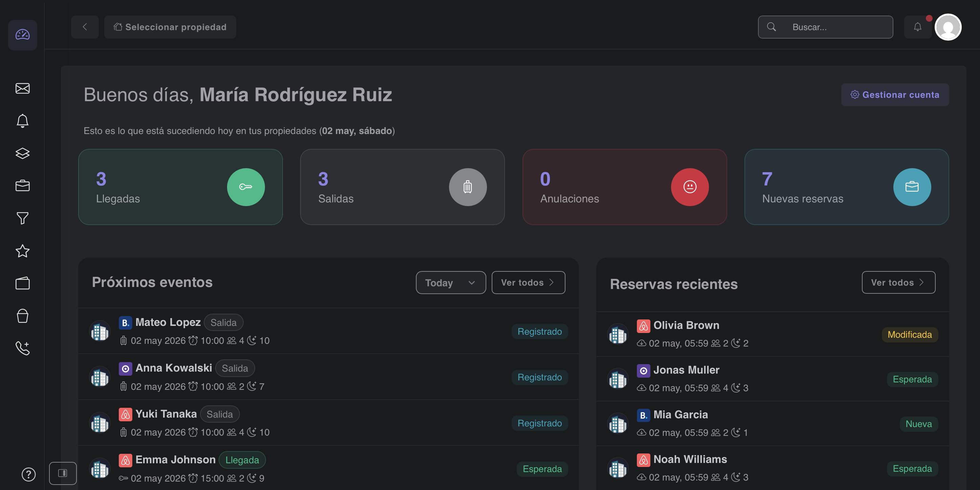Click Registrado status for Mateo Lopez

coord(539,331)
